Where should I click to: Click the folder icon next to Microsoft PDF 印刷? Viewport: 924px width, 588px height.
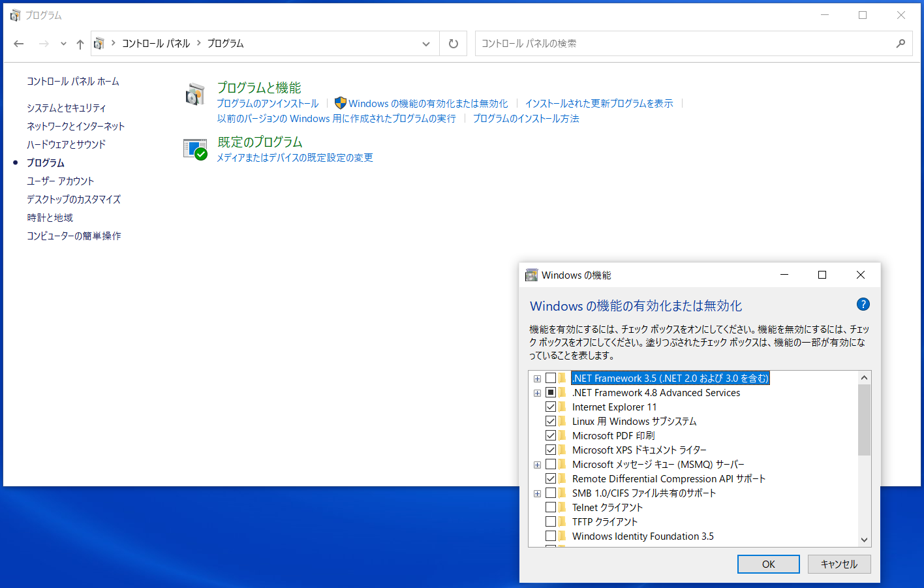563,435
